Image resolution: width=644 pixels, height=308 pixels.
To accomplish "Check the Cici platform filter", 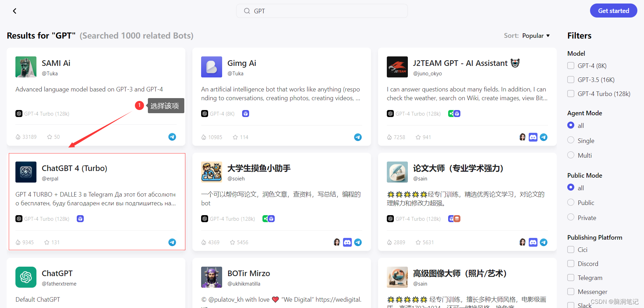I will (x=571, y=249).
